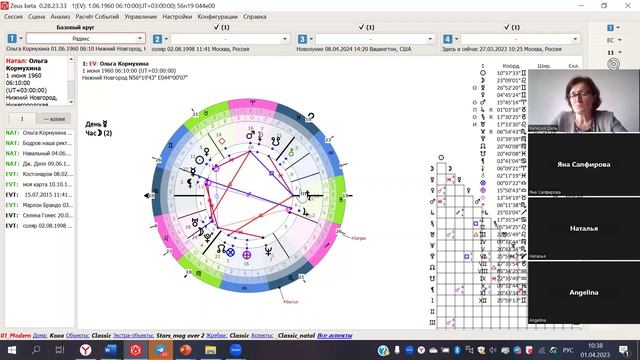Image resolution: width=640 pixels, height=360 pixels.
Task: Select NAT: Бодров наша рект... entry
Action: pos(39,143)
